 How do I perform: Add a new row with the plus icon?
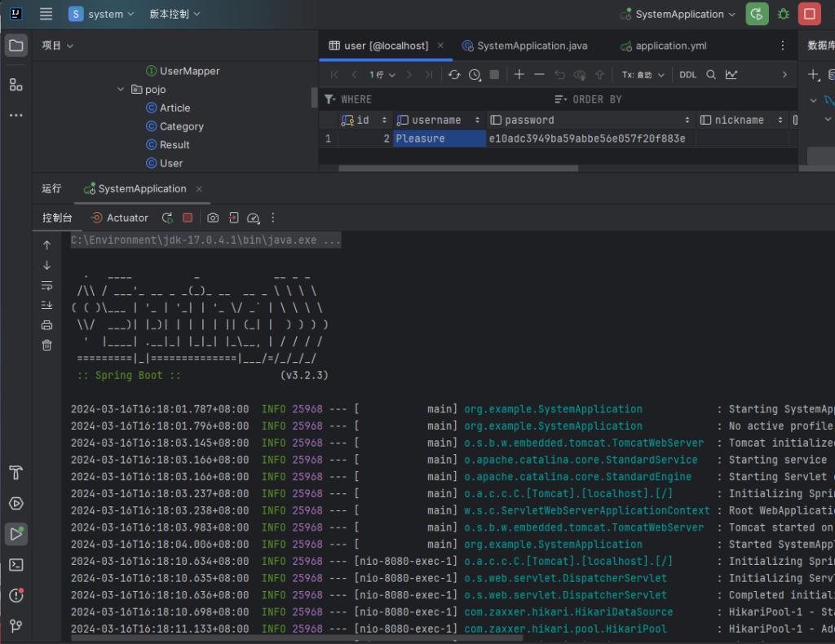tap(519, 74)
